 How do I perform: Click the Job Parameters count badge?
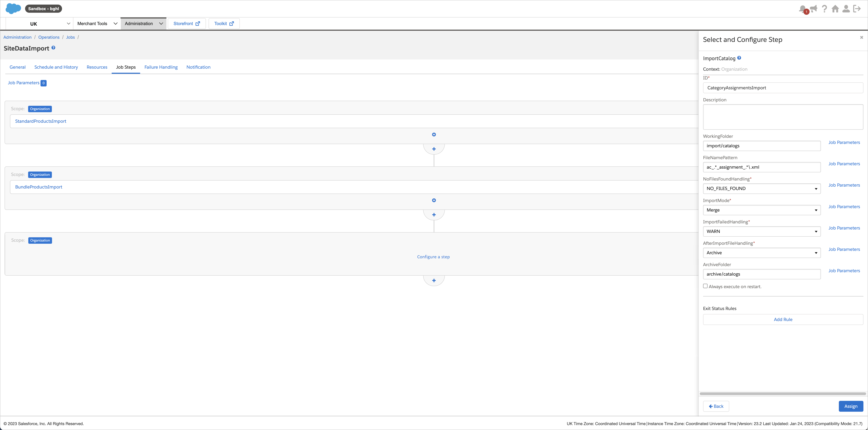[43, 83]
